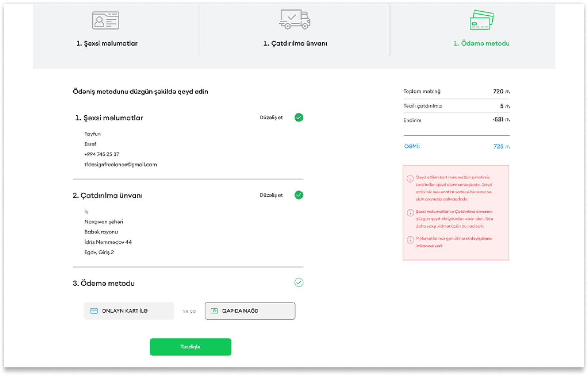The width and height of the screenshot is (588, 376).
Task: Click the delivery truck icon
Action: pos(295,19)
